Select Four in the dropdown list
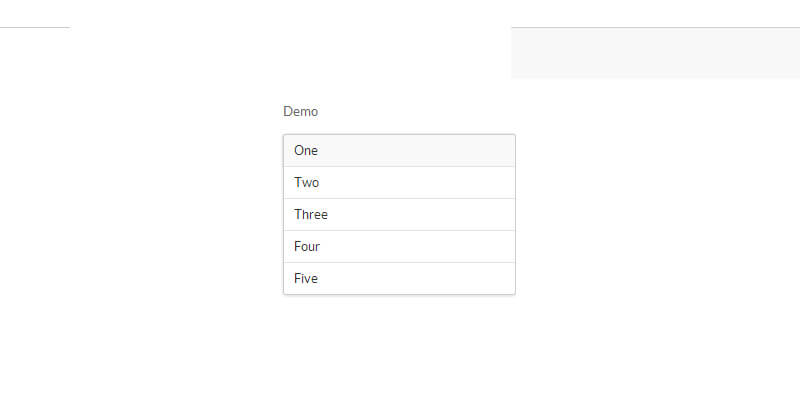This screenshot has height=400, width=800. click(x=399, y=247)
